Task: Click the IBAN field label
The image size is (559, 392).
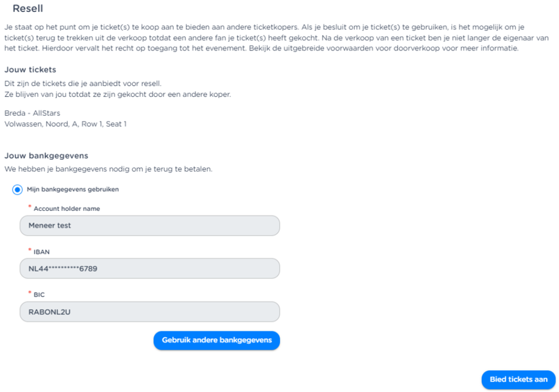Action: [x=42, y=252]
